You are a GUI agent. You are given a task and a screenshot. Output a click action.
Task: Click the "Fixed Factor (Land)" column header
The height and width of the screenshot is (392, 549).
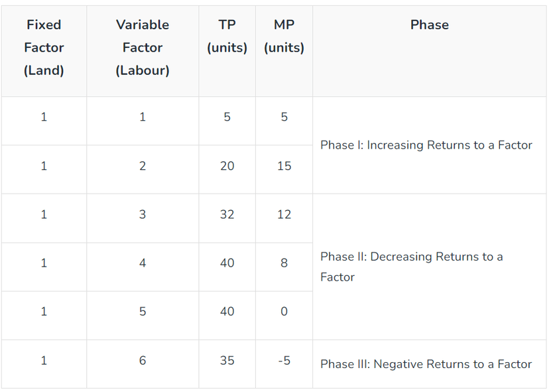(44, 48)
